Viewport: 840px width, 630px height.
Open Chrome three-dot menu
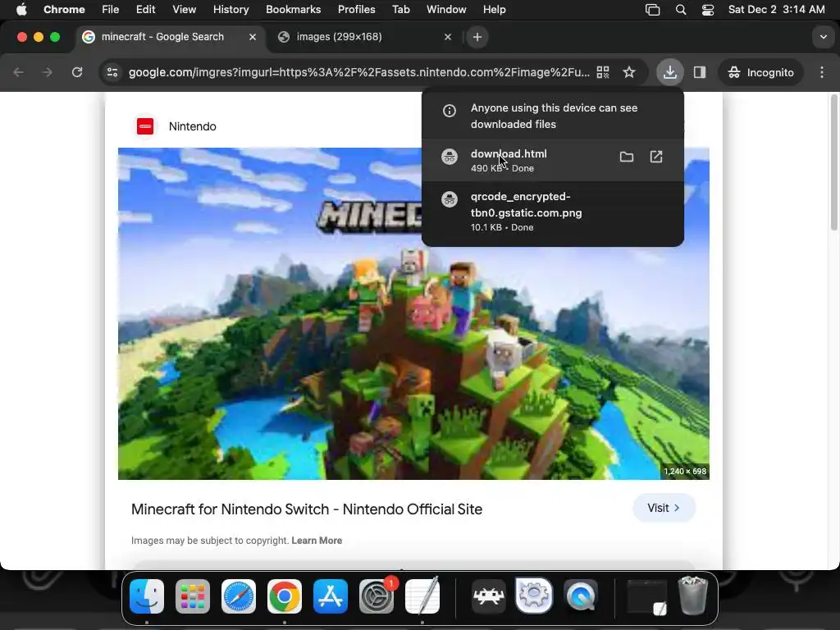(x=822, y=72)
